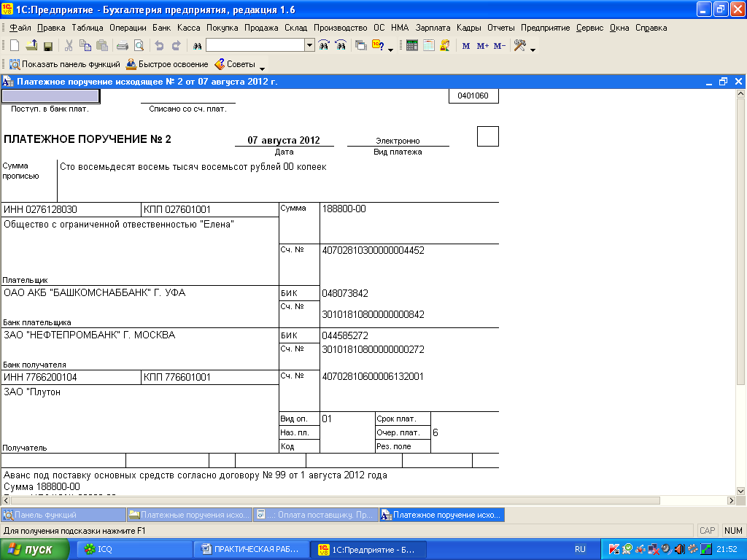Screen dimensions: 747x560
Task: Click the user with lock icon
Action: tap(445, 46)
